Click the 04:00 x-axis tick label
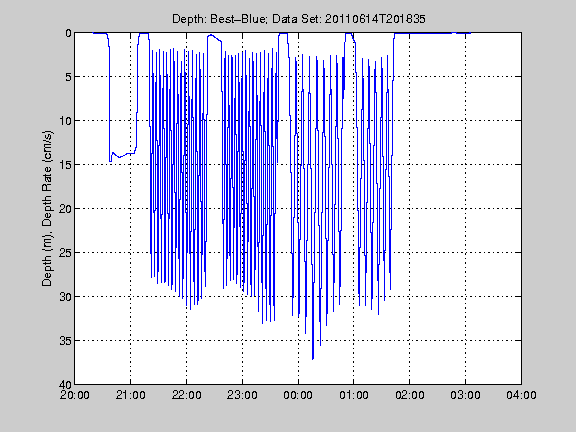 [521, 395]
